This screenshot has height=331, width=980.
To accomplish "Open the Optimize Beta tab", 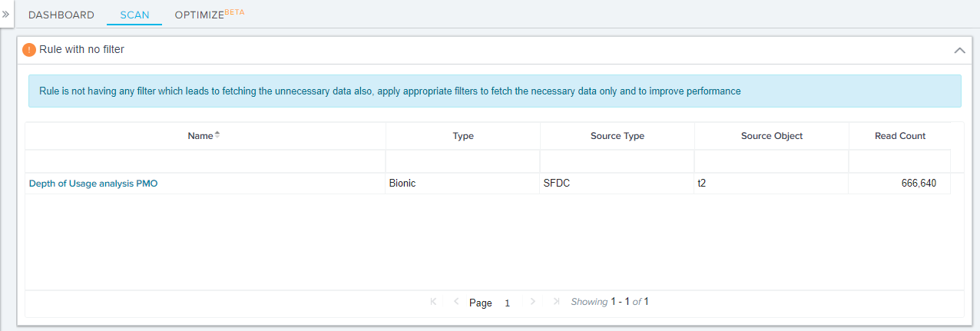I will tap(210, 14).
